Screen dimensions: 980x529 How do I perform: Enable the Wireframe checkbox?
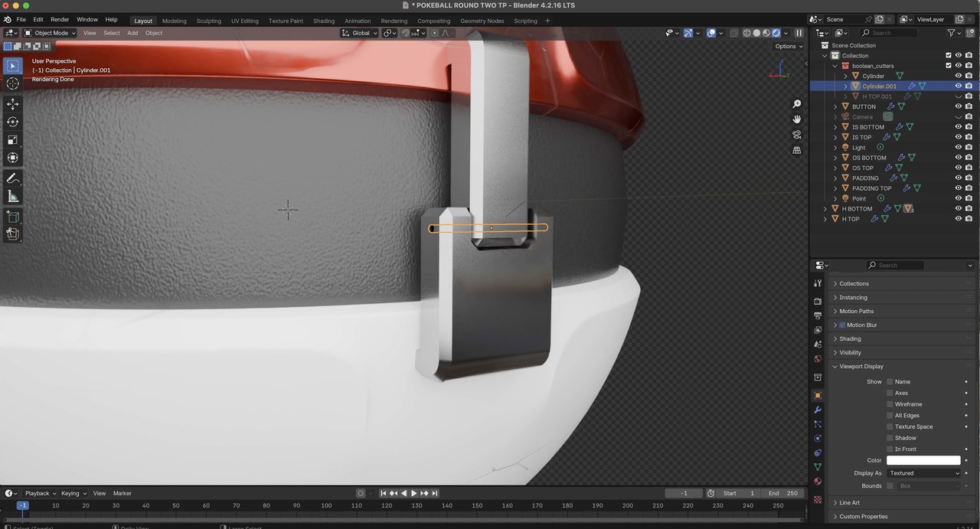[x=890, y=404]
